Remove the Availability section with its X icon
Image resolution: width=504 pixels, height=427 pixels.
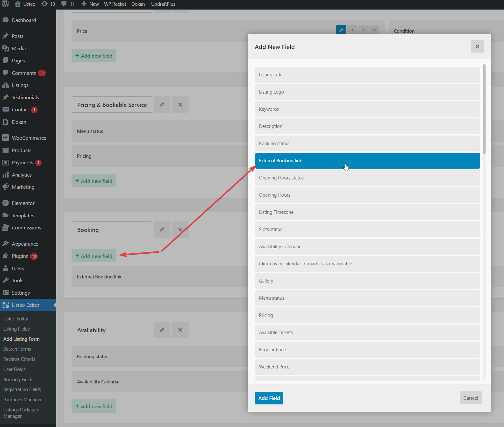click(180, 330)
